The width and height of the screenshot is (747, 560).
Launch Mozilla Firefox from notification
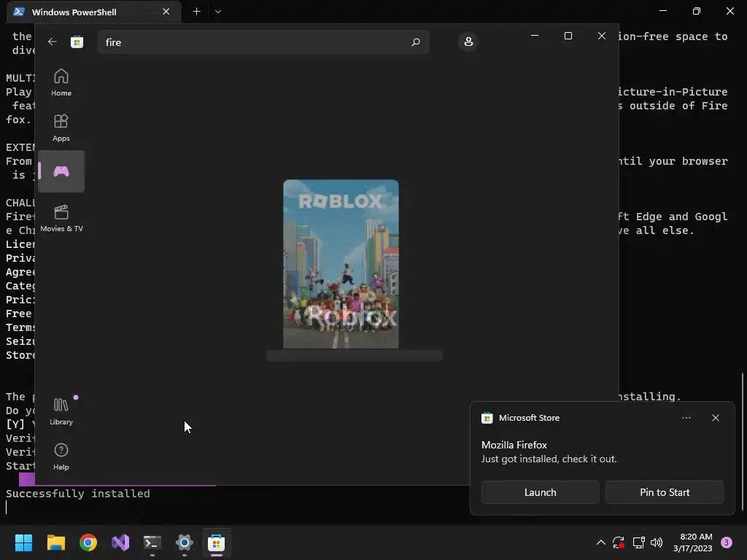tap(541, 492)
